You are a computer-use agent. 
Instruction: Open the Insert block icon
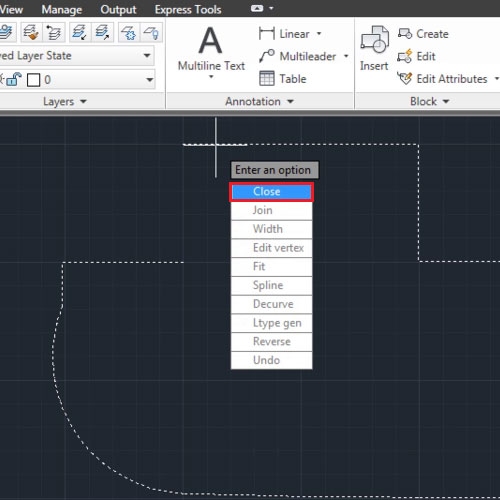(375, 39)
